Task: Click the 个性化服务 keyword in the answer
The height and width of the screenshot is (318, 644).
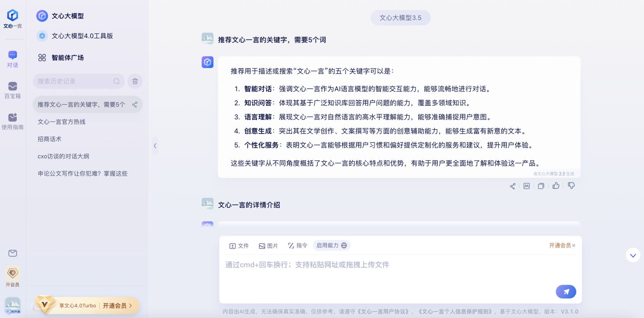Action: 262,145
